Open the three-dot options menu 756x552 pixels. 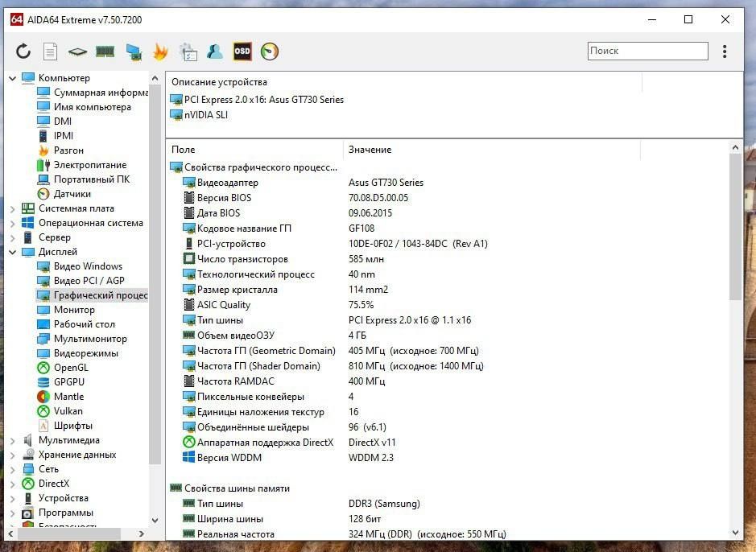coord(724,51)
